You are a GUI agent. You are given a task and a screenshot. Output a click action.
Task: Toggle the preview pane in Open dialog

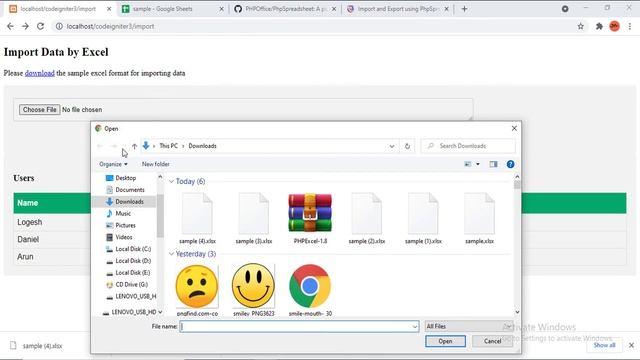coord(493,164)
